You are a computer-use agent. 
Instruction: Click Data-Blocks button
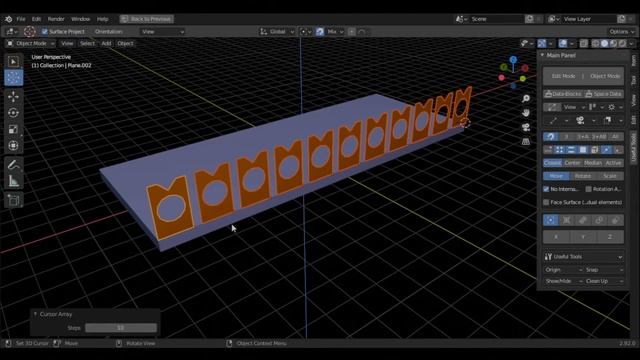tap(563, 94)
